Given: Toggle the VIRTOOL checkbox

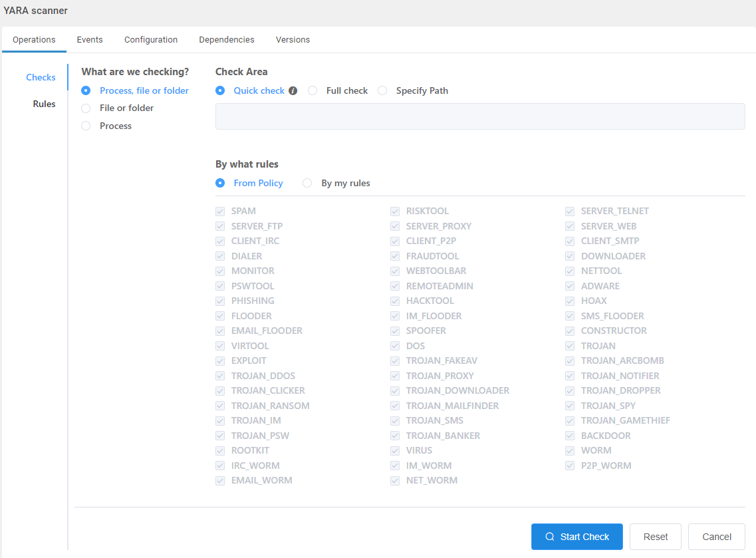Looking at the screenshot, I should click(x=220, y=346).
